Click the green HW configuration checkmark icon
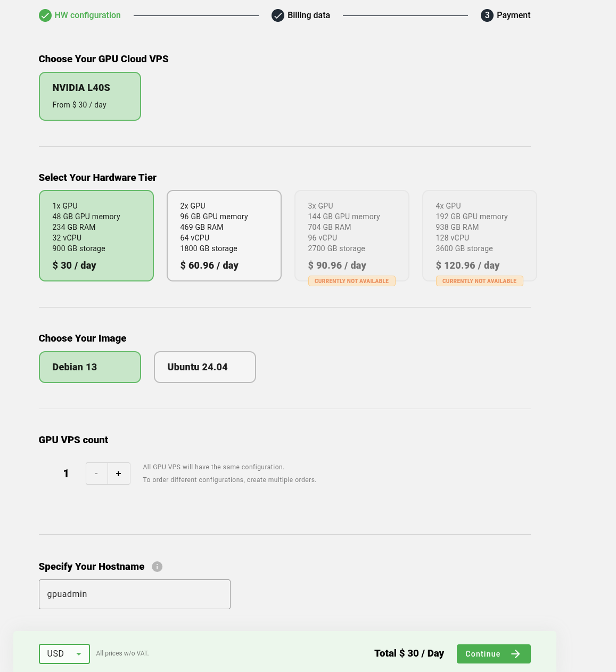The width and height of the screenshot is (616, 672). pyautogui.click(x=45, y=15)
